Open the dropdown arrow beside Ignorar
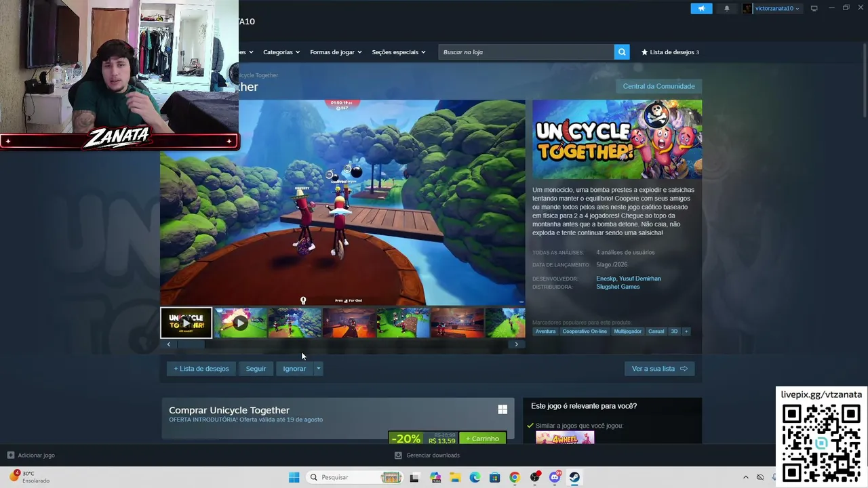Image resolution: width=868 pixels, height=488 pixels. point(318,369)
